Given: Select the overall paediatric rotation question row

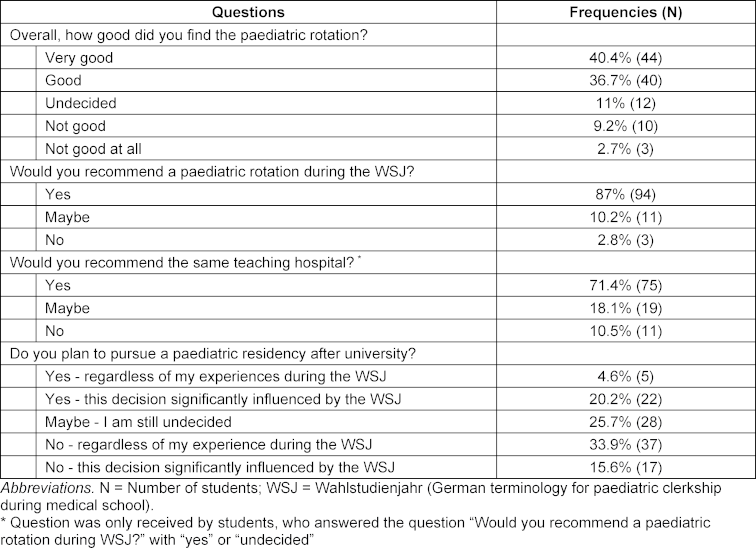Looking at the screenshot, I should 188,35.
